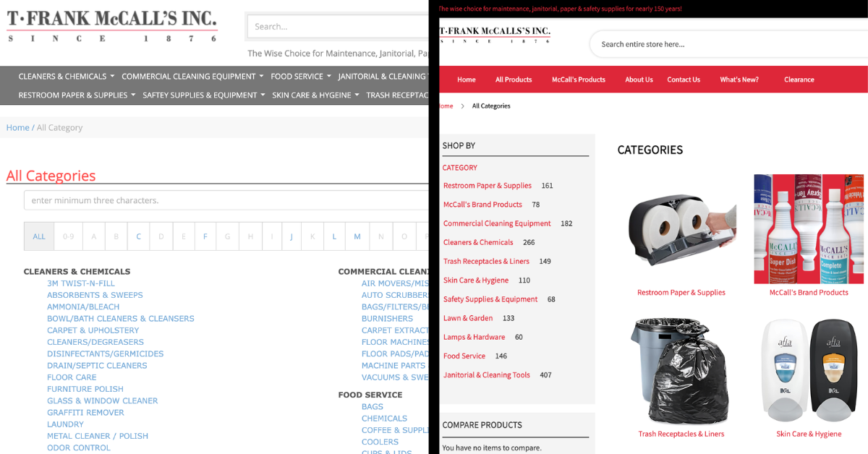Open the MACHINE PARTS category link
Screen dimensions: 868x454
coord(393,365)
